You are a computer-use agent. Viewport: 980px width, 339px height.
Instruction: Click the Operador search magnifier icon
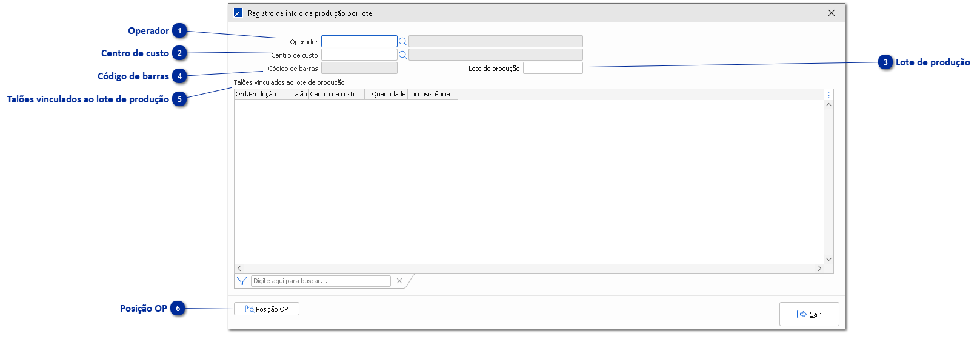click(x=402, y=41)
